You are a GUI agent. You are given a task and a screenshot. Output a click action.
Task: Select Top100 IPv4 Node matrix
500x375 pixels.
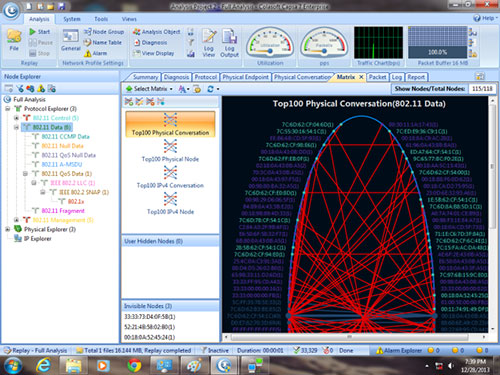[x=170, y=203]
